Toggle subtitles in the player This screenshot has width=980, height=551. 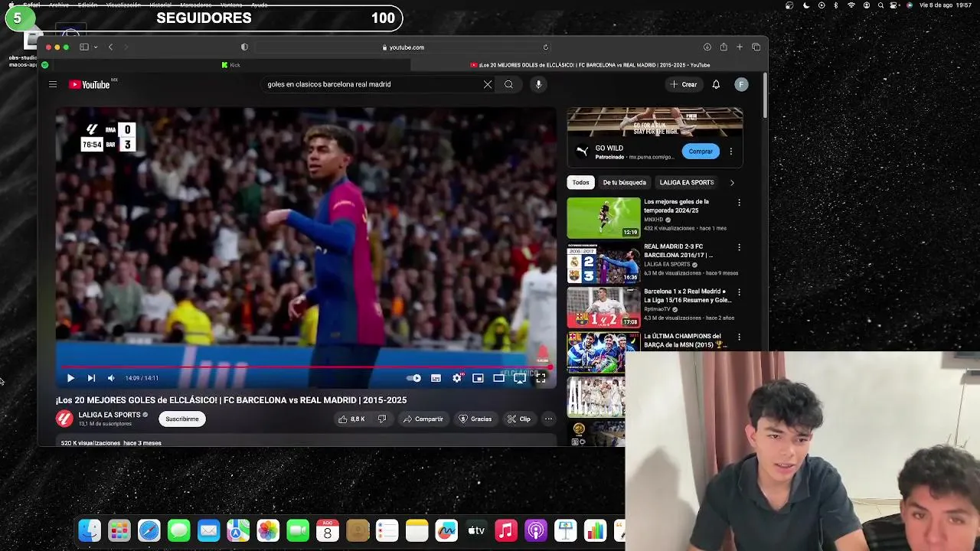pyautogui.click(x=436, y=378)
